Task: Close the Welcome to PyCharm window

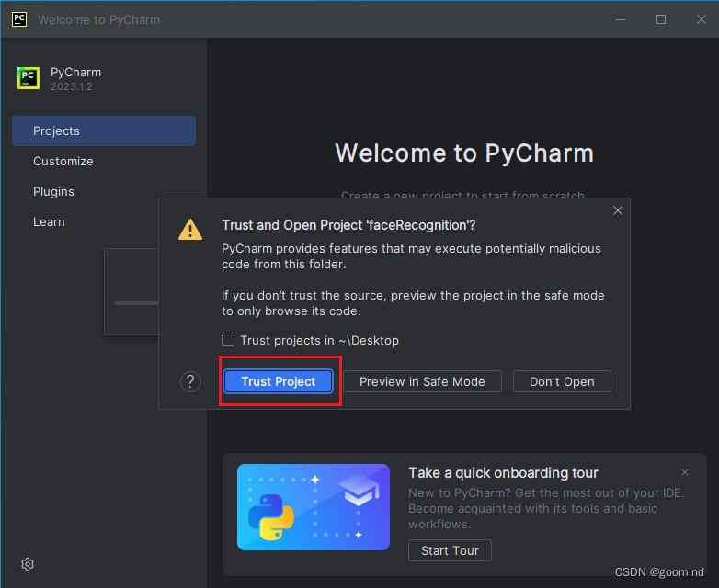Action: point(702,19)
